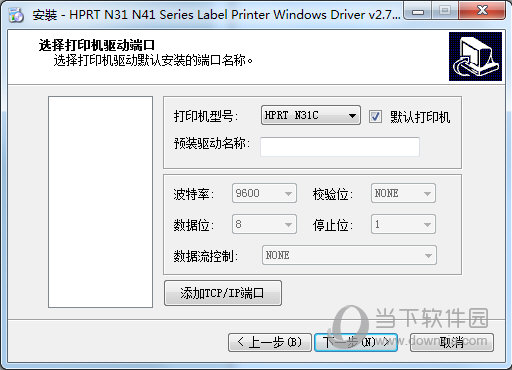Go back with 上一步(B) button
This screenshot has width=512, height=370.
(x=270, y=342)
